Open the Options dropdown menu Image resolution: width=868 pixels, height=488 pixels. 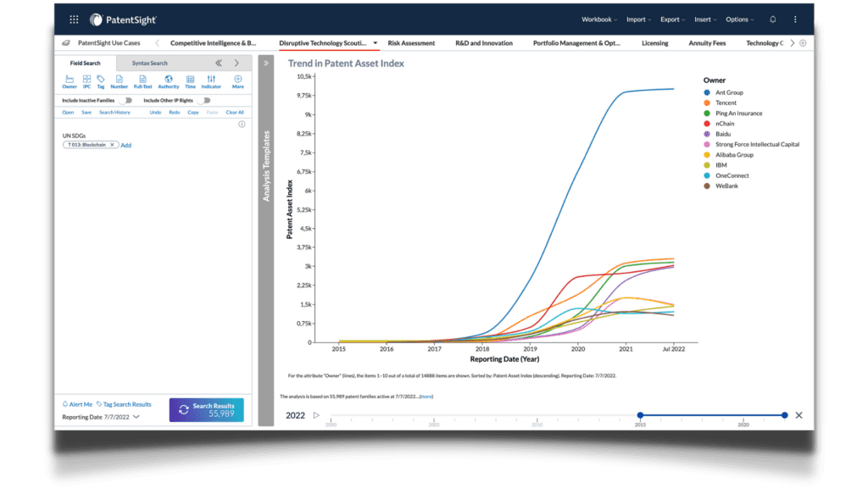[x=740, y=19]
